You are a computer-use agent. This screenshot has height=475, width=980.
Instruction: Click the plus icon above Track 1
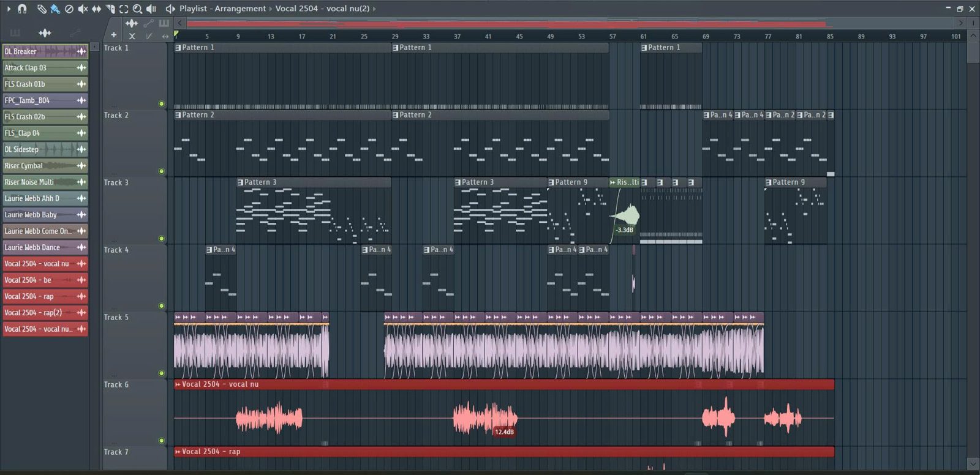113,35
